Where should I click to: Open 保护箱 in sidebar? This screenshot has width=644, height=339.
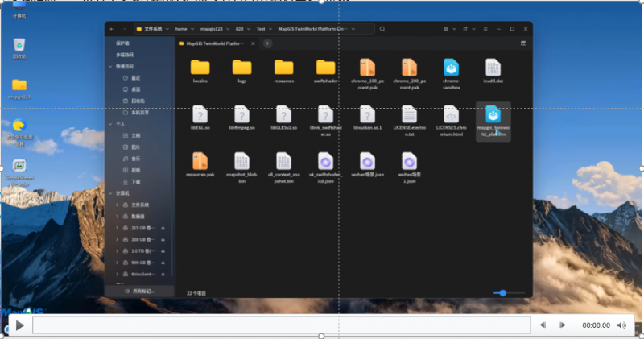122,43
